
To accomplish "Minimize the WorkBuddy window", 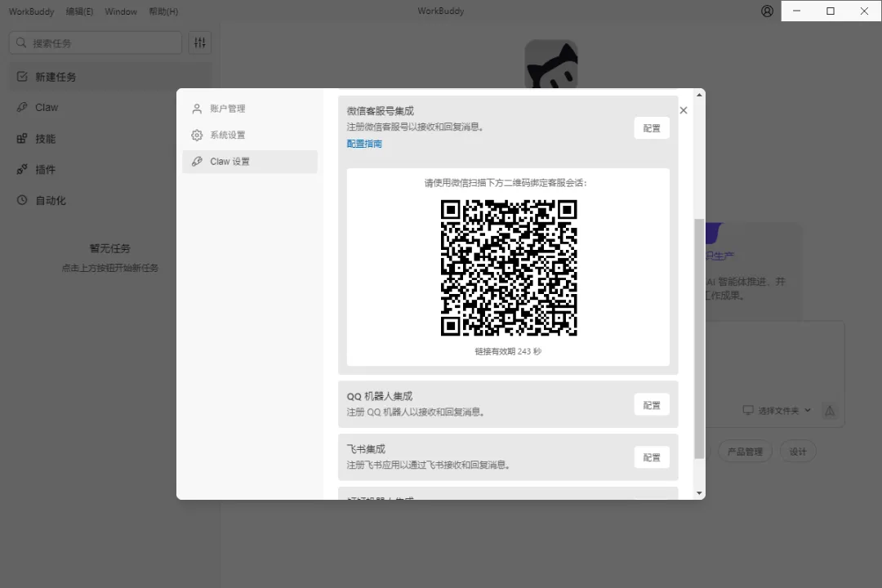I will [x=796, y=11].
